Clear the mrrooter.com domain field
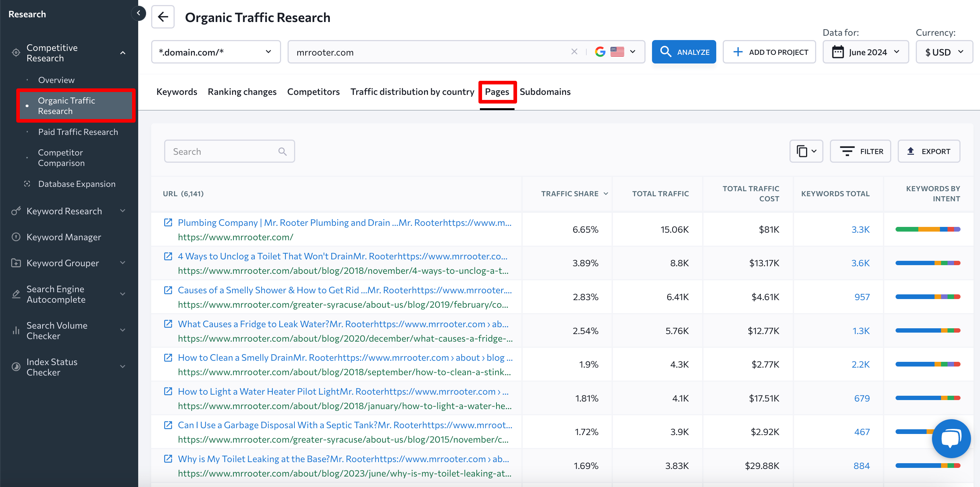This screenshot has width=980, height=487. pyautogui.click(x=574, y=52)
